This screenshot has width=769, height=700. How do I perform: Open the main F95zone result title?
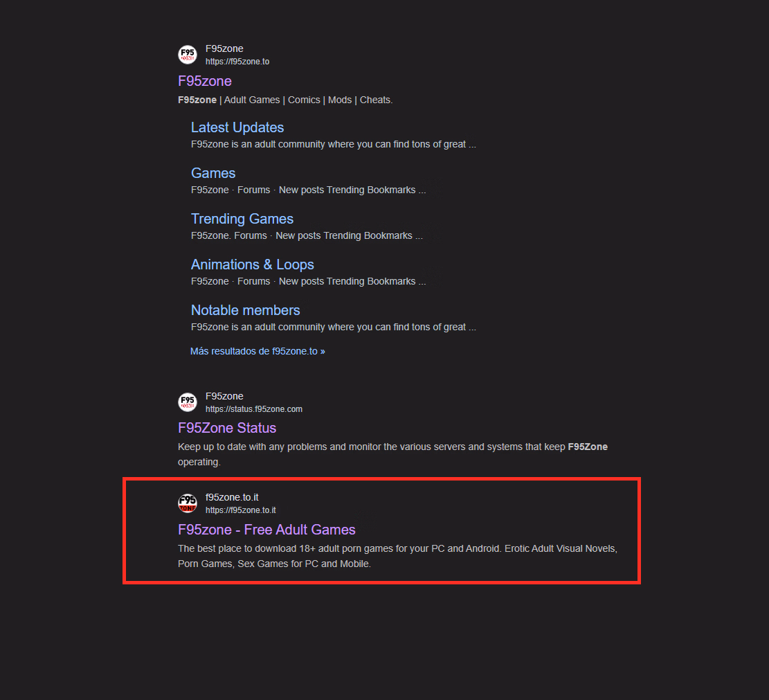(x=204, y=81)
